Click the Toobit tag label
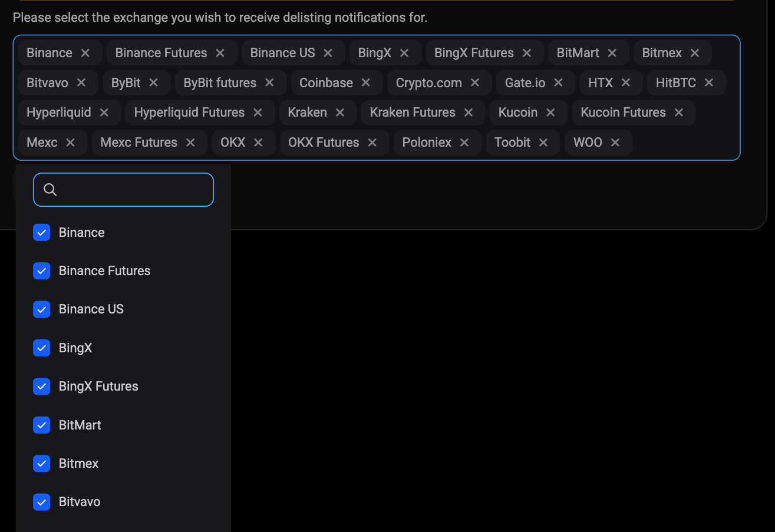 click(512, 143)
